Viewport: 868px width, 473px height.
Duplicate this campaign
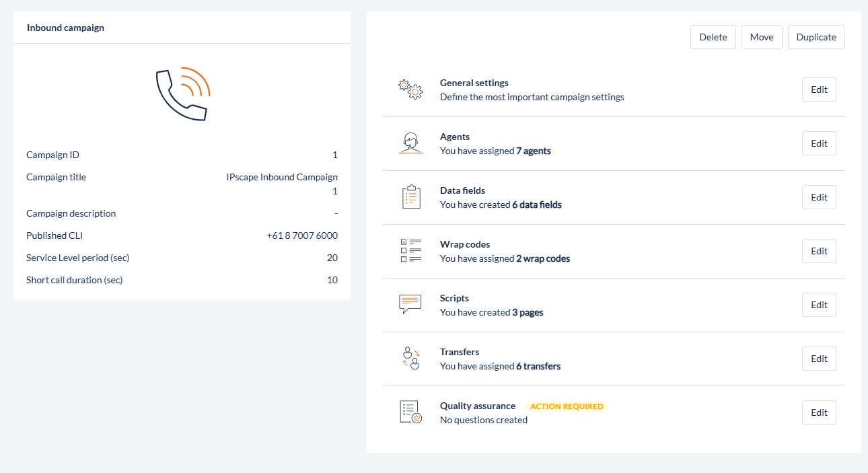pyautogui.click(x=816, y=37)
